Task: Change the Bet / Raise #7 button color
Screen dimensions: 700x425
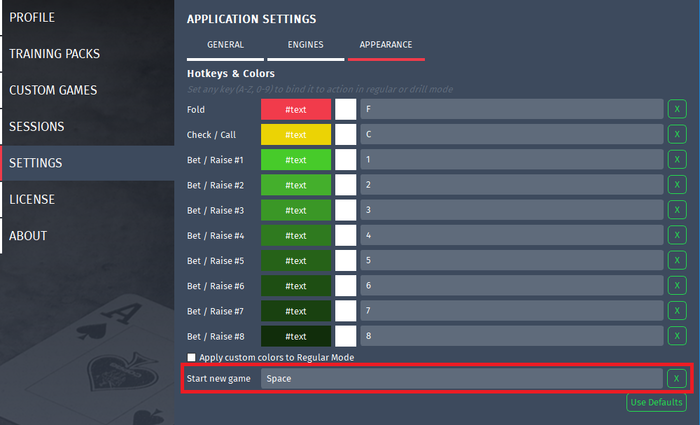Action: pyautogui.click(x=296, y=311)
